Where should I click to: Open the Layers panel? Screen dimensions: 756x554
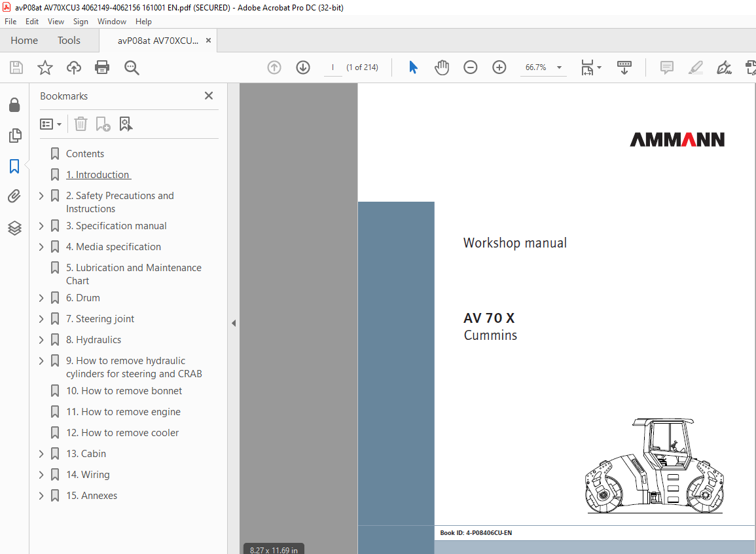click(14, 228)
